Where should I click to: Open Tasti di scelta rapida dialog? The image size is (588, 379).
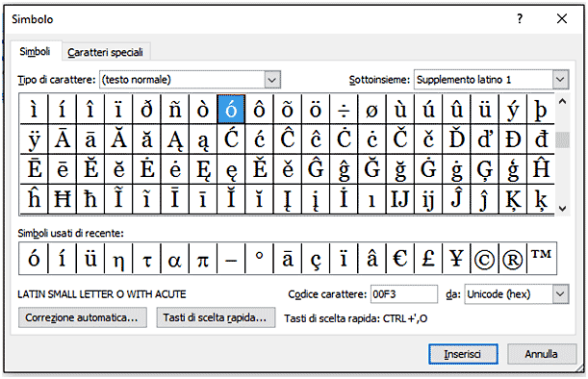point(216,317)
